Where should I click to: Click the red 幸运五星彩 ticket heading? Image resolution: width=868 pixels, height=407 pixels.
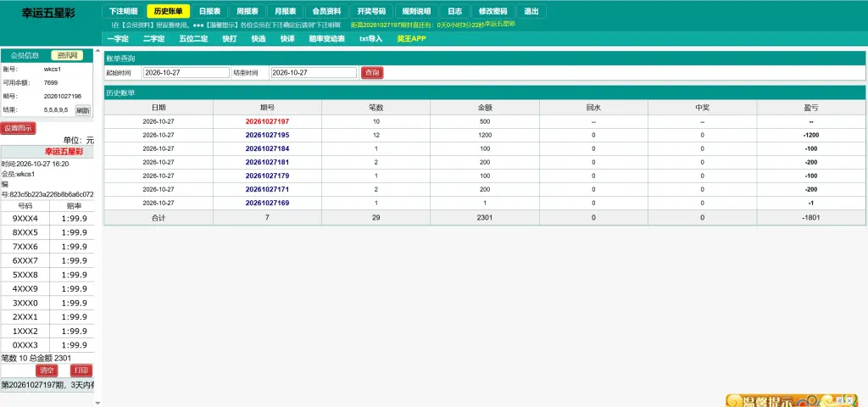click(64, 152)
